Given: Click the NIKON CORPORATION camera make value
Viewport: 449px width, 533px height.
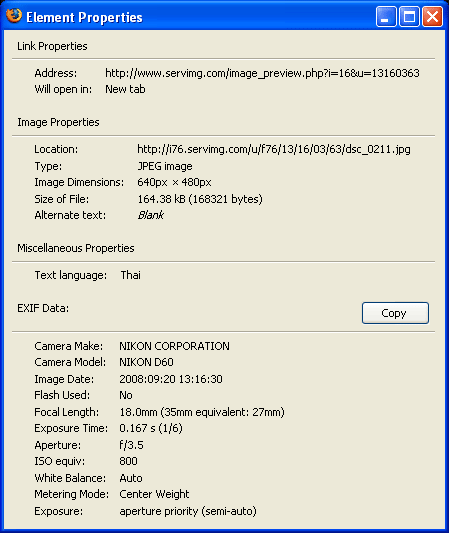Looking at the screenshot, I should point(174,346).
